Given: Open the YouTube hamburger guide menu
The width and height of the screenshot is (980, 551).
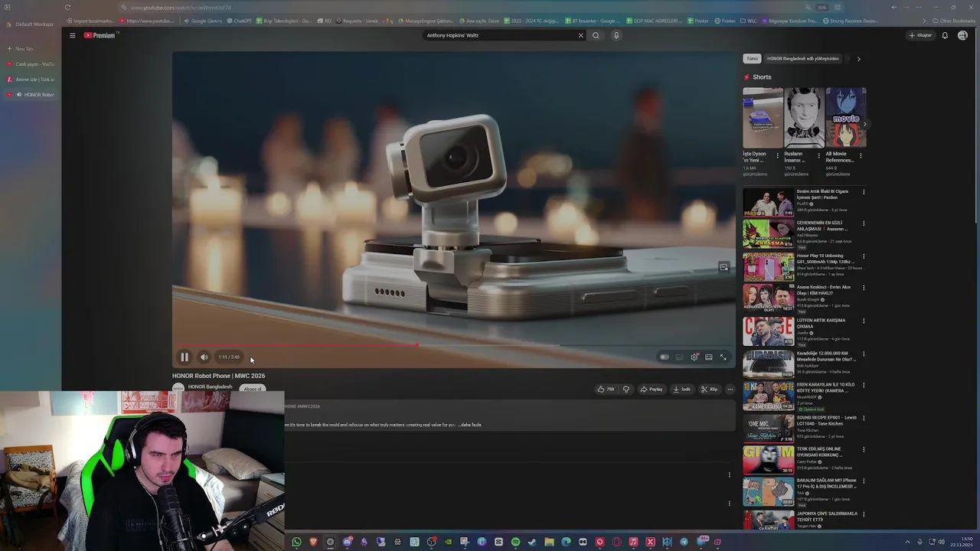Looking at the screenshot, I should pos(73,35).
